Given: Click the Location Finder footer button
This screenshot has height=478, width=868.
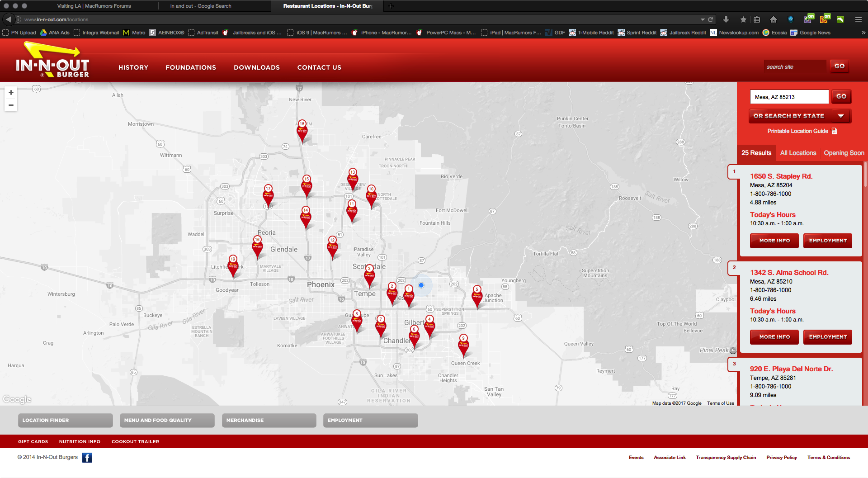Looking at the screenshot, I should click(x=66, y=420).
